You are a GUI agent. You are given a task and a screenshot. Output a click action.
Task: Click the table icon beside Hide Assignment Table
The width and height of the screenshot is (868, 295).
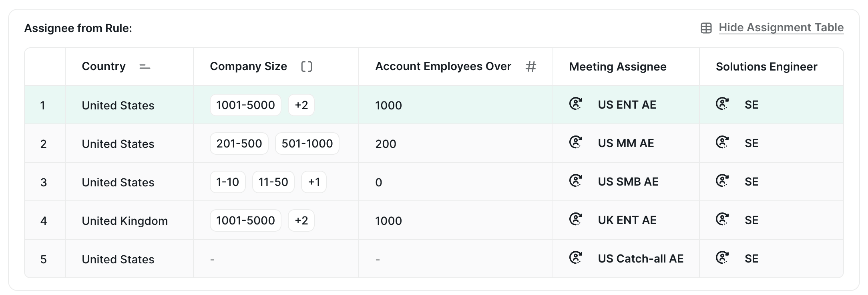[x=706, y=28]
